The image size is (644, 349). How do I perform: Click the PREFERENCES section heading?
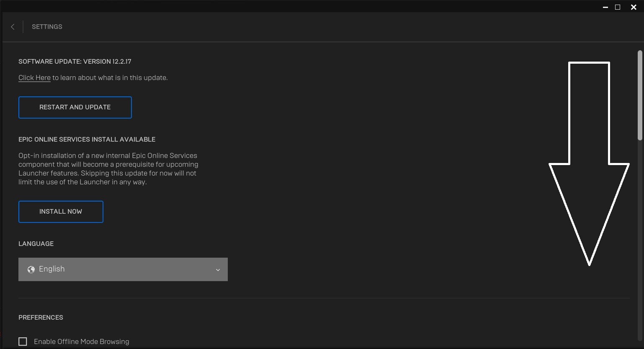click(x=41, y=317)
